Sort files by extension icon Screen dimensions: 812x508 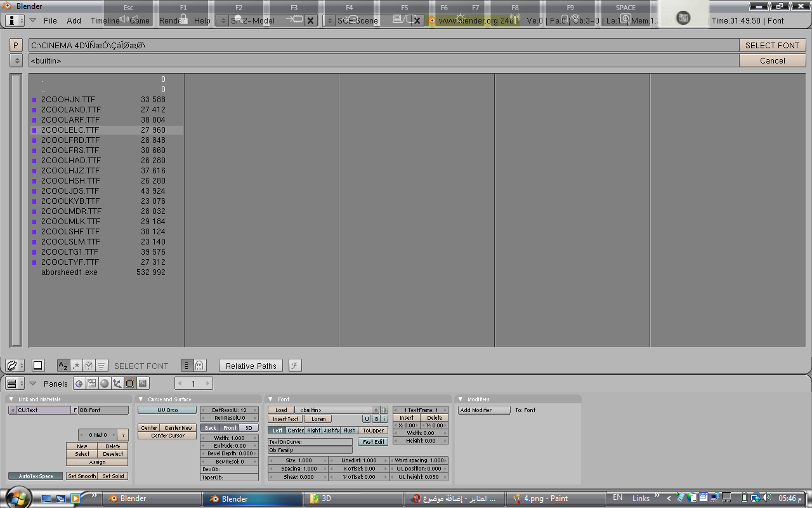click(x=76, y=366)
